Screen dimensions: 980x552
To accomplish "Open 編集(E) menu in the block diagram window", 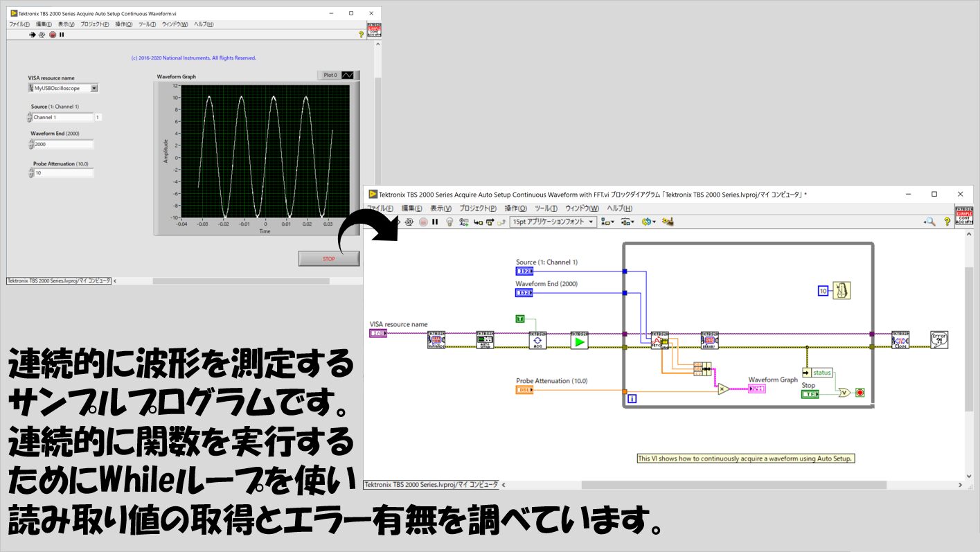I will tap(413, 208).
